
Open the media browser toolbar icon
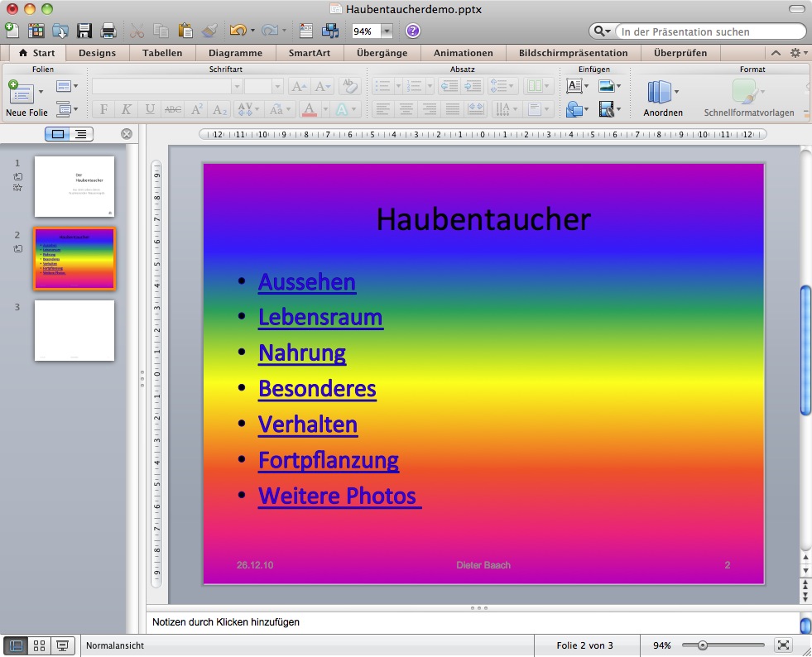[x=330, y=31]
